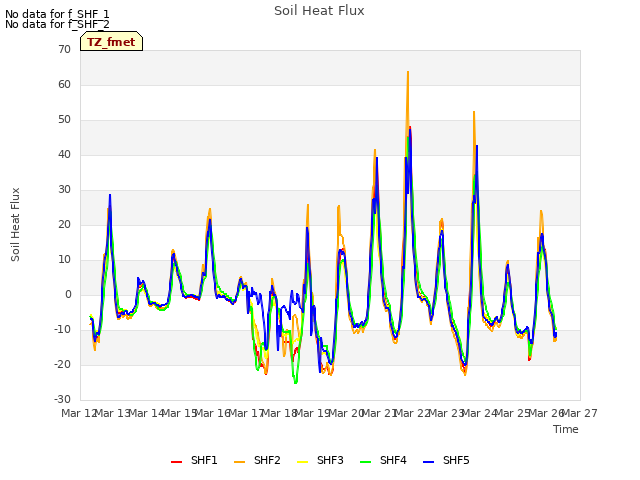Click the y-axis tick value 70
Screen dimensions: 640x480
point(64,49)
